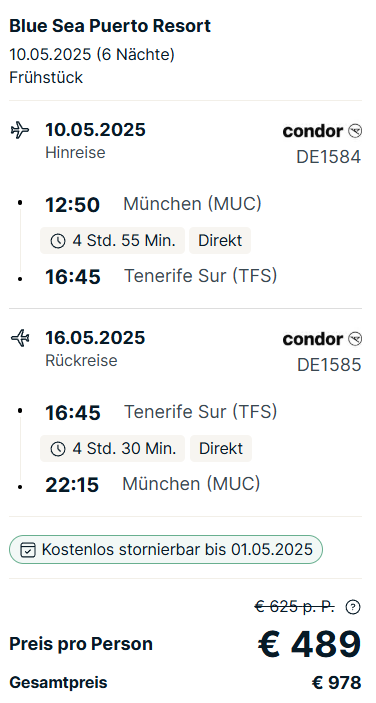
Task: Click the 4 Std. 55 Min. duration chip
Action: (x=112, y=241)
